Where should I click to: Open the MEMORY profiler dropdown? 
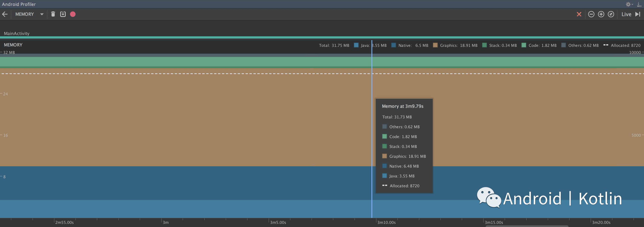29,14
